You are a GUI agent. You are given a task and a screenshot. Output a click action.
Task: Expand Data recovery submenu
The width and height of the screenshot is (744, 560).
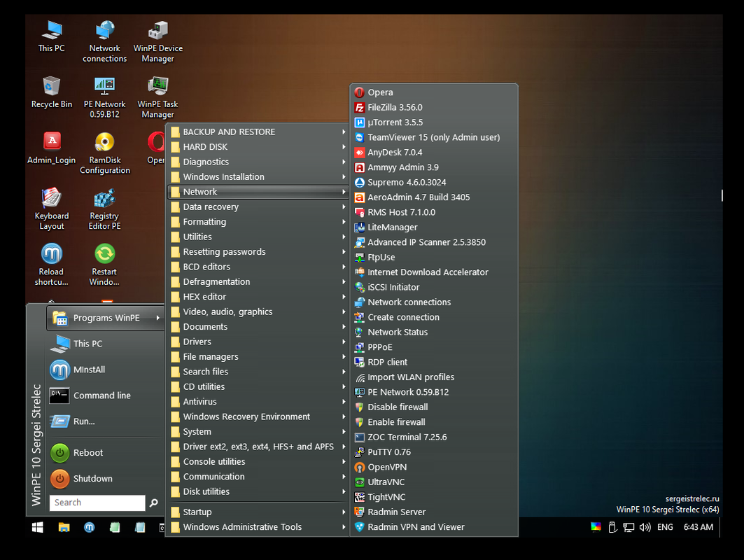[258, 207]
